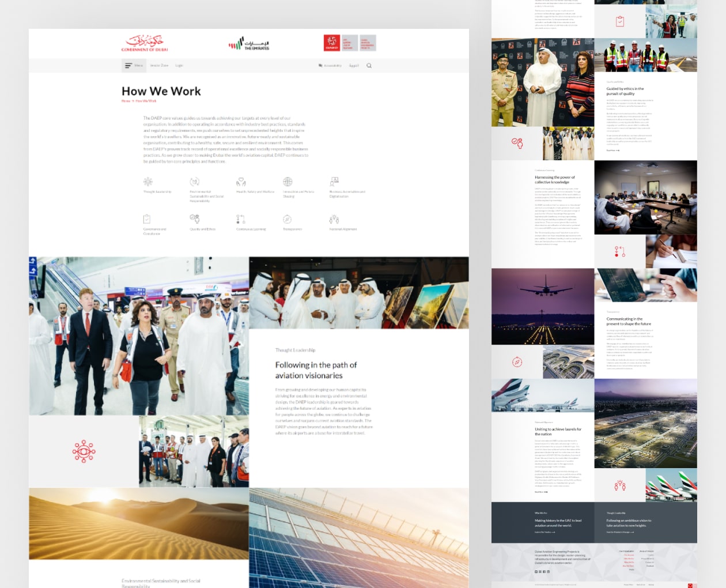Open Vendor Zone in the navbar
Viewport: 726px width, 588px height.
tap(159, 66)
